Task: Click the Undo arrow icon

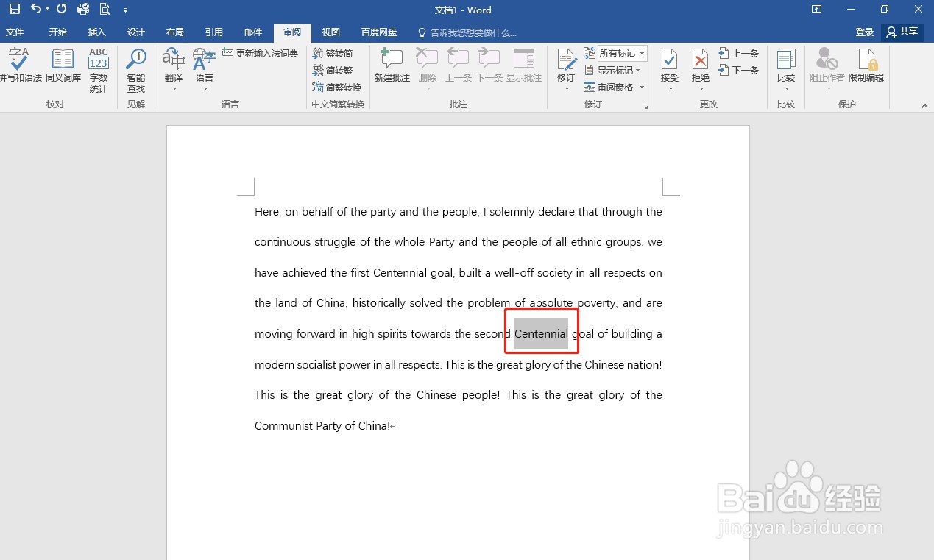Action: (x=36, y=10)
